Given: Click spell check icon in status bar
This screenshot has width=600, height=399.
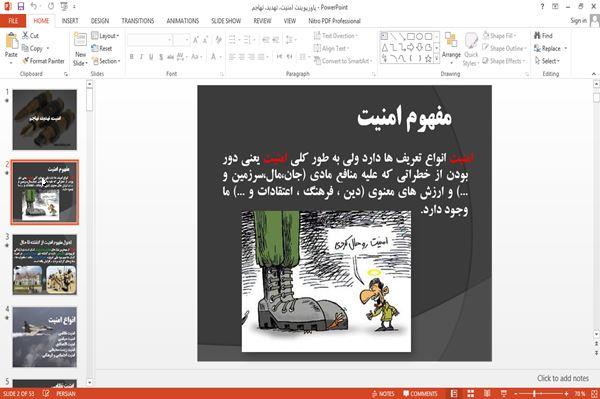Looking at the screenshot, I should 46,394.
